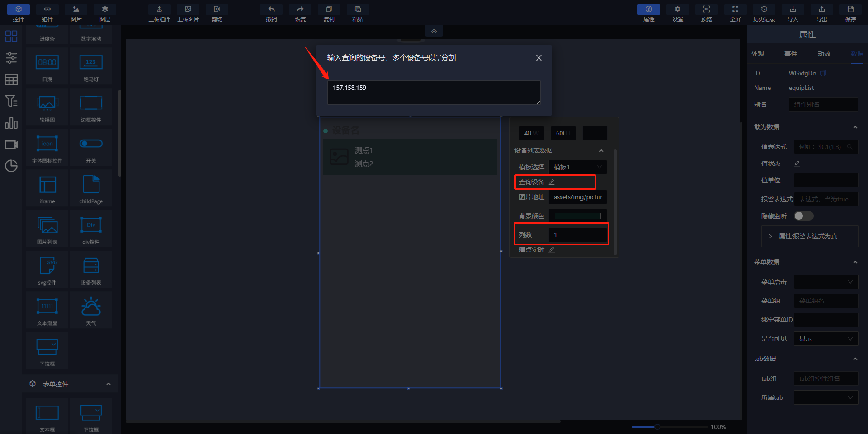Expand 属性:报警表达式为真 section
This screenshot has width=868, height=434.
coord(770,236)
